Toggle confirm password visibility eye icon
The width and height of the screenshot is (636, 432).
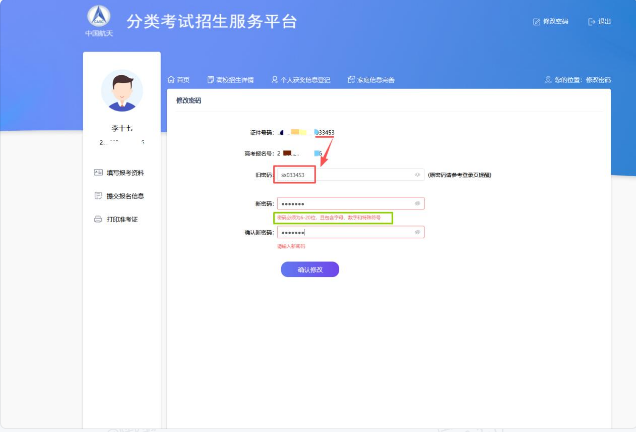(417, 232)
